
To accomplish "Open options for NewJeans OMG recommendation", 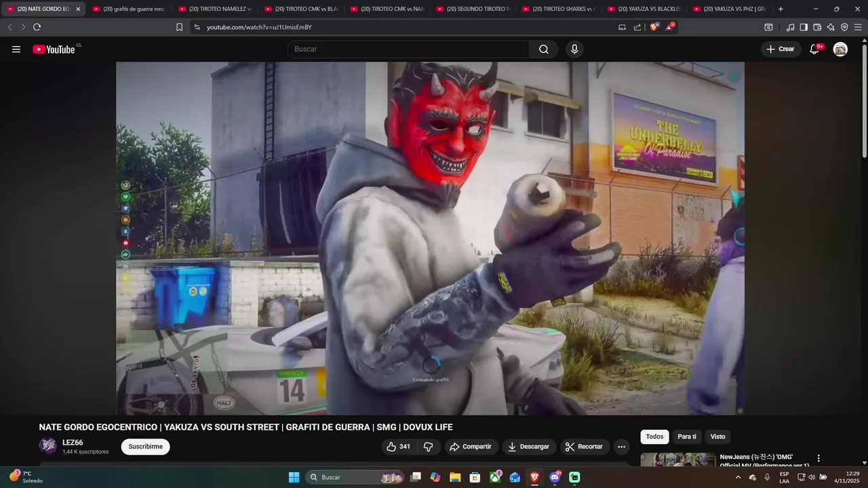I will coord(818,458).
